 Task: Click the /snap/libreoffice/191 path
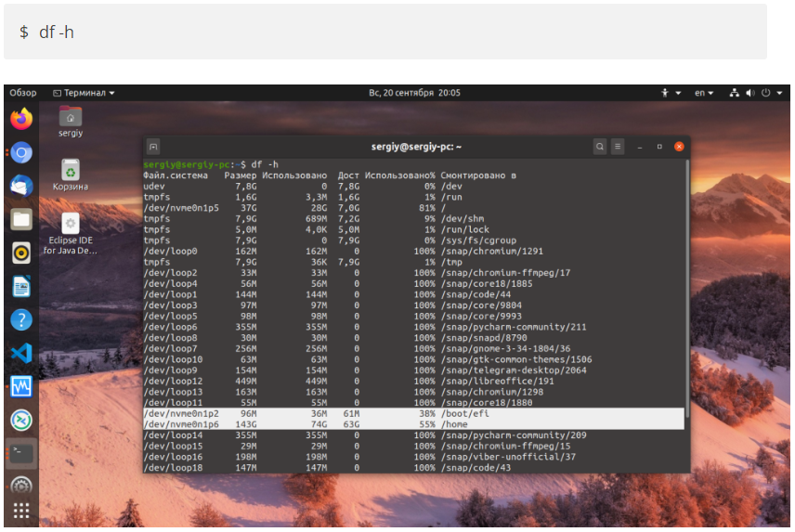[x=497, y=381]
